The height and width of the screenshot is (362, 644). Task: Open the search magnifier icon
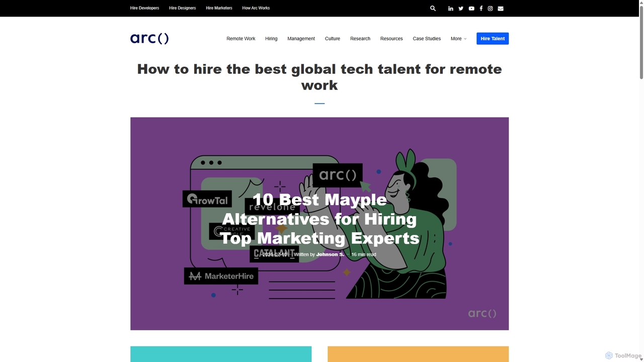coord(433,8)
